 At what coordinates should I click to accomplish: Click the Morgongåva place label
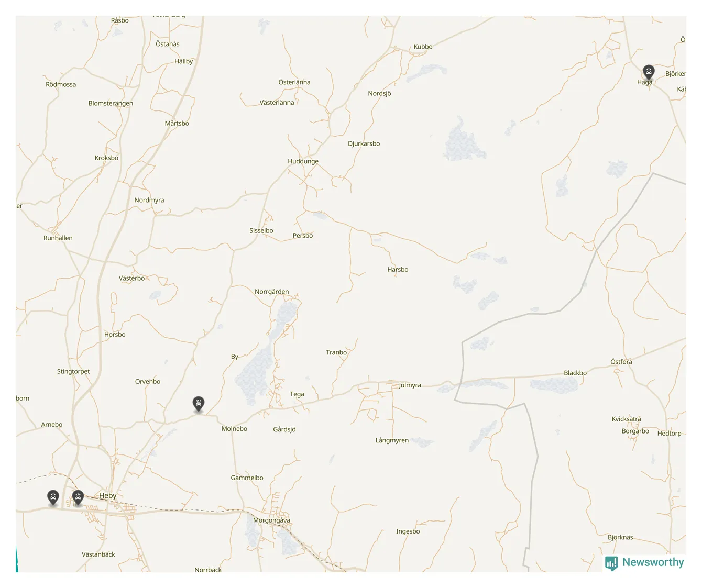point(271,520)
